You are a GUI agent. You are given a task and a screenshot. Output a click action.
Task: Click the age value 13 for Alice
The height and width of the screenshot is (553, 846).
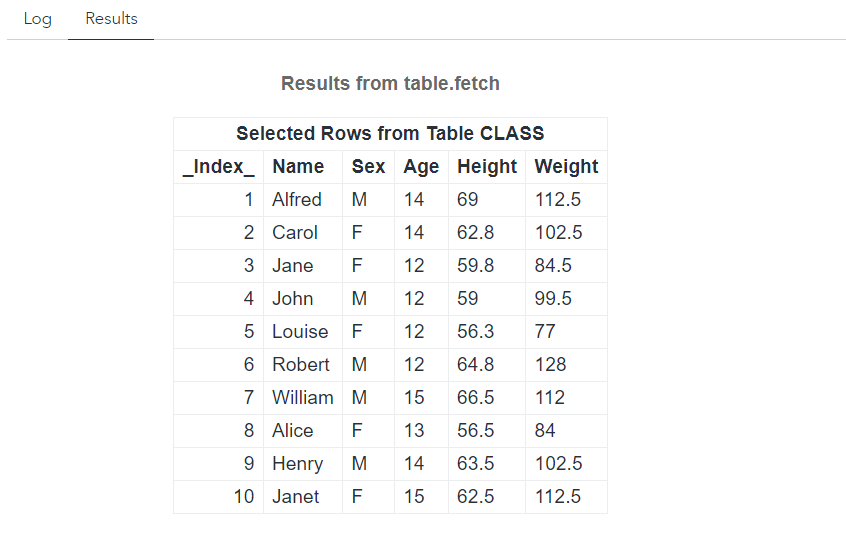tap(414, 431)
